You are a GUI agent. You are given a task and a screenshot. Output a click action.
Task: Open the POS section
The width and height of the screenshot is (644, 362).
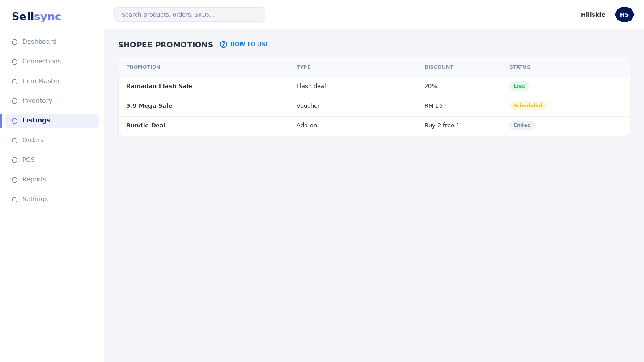click(52, 160)
